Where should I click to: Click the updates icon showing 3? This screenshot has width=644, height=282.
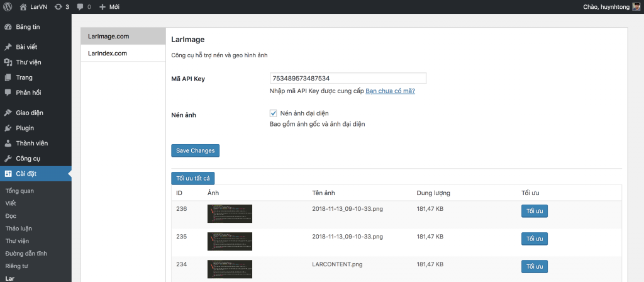tap(58, 7)
